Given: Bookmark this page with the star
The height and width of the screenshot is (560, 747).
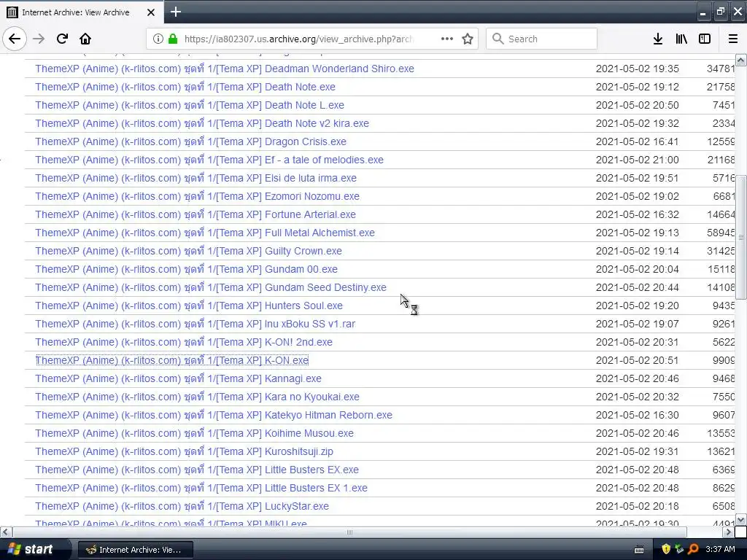Looking at the screenshot, I should [x=468, y=39].
